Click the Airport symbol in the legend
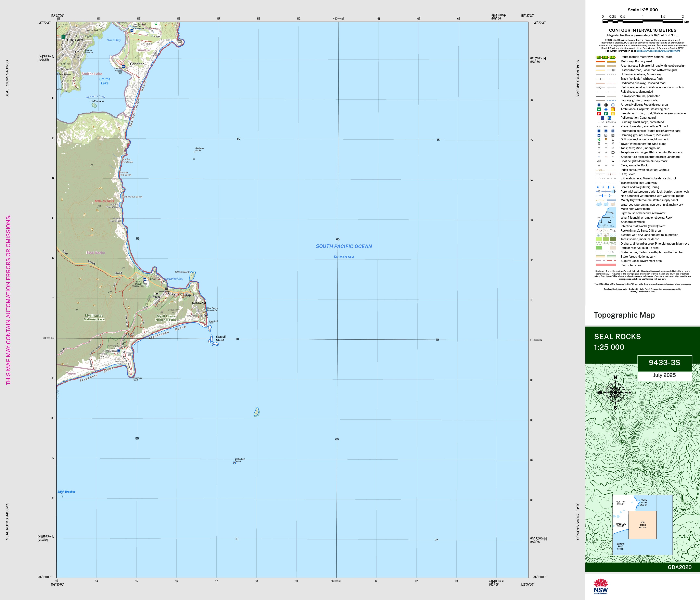This screenshot has height=600, width=700. pos(599,105)
